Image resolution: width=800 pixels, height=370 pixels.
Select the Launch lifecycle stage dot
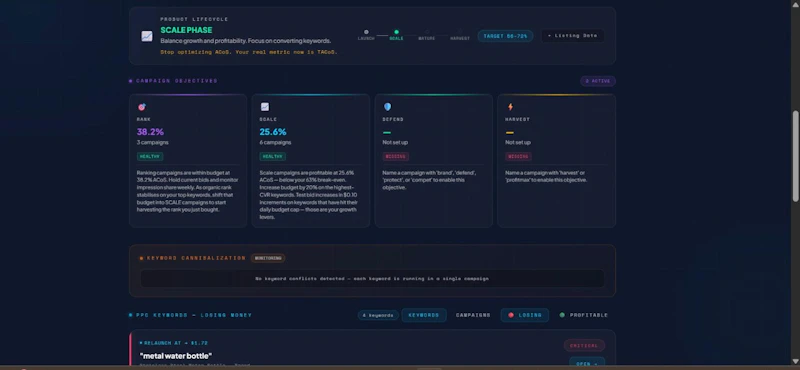pyautogui.click(x=366, y=32)
